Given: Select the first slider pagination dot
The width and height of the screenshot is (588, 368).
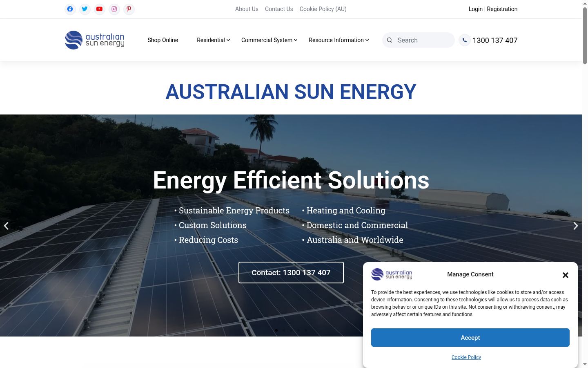Looking at the screenshot, I should coord(276,330).
